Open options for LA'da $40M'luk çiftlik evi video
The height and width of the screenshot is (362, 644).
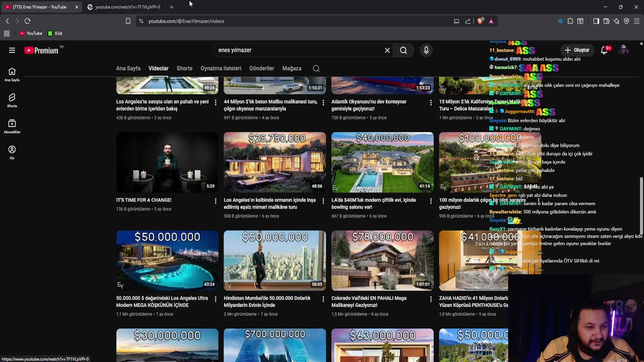431,201
